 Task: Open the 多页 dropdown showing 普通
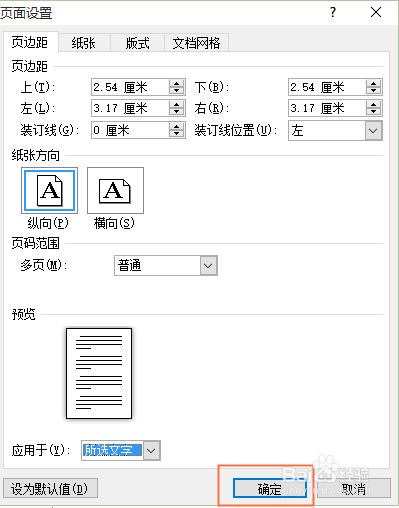pyautogui.click(x=166, y=265)
